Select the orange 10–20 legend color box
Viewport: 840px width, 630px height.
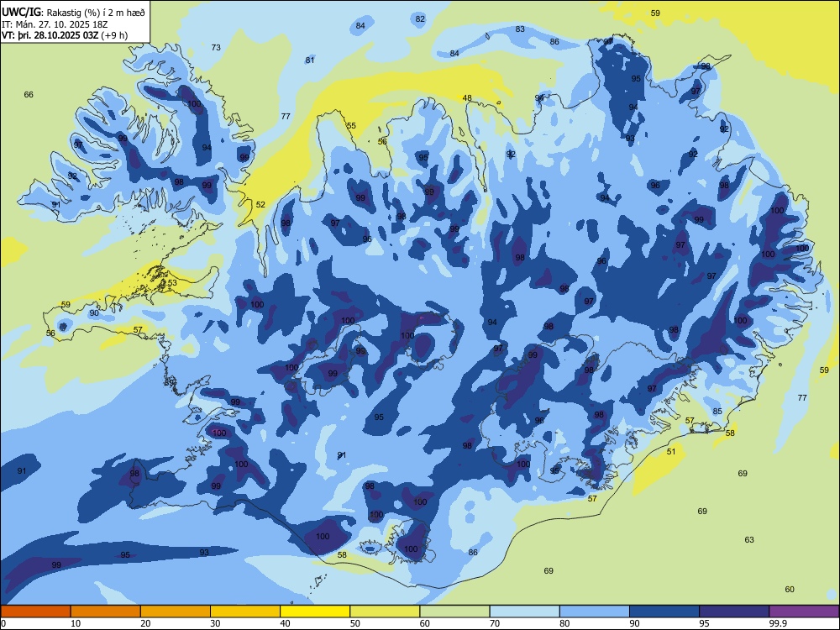[x=106, y=612]
